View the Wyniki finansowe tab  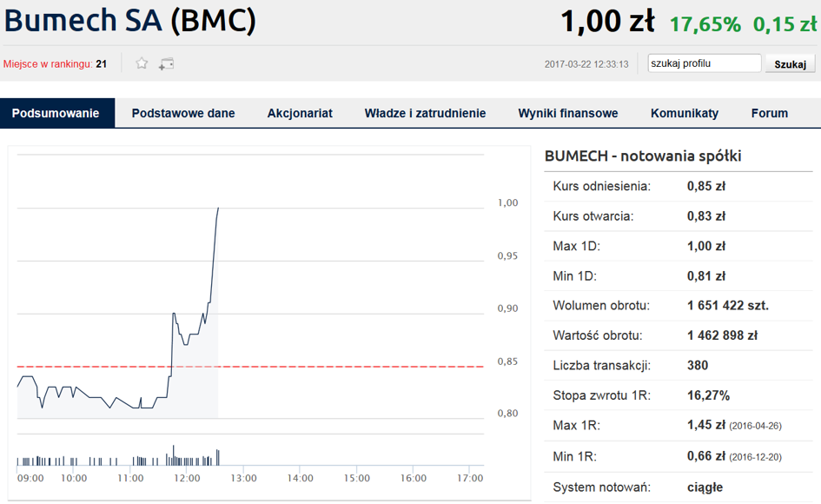[x=568, y=113]
